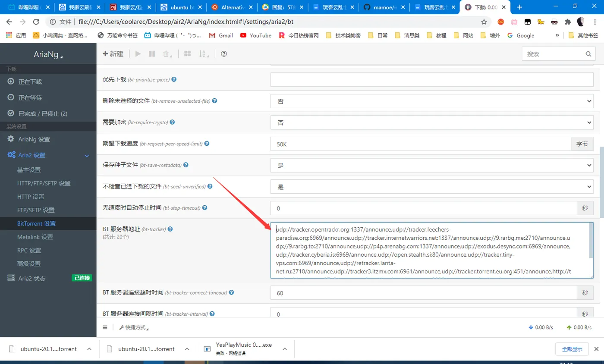Click the 全部显示 downloads button

(572, 349)
